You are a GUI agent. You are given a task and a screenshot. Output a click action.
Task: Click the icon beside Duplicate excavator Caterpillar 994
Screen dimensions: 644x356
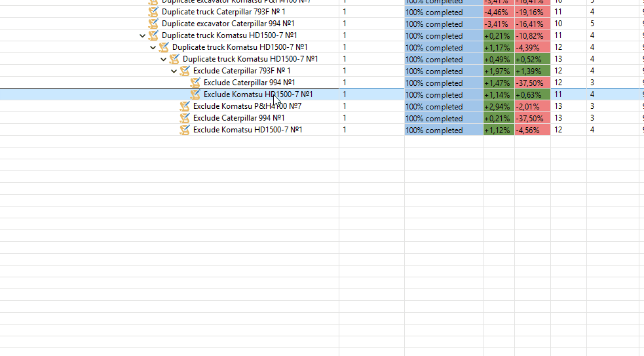(x=153, y=24)
